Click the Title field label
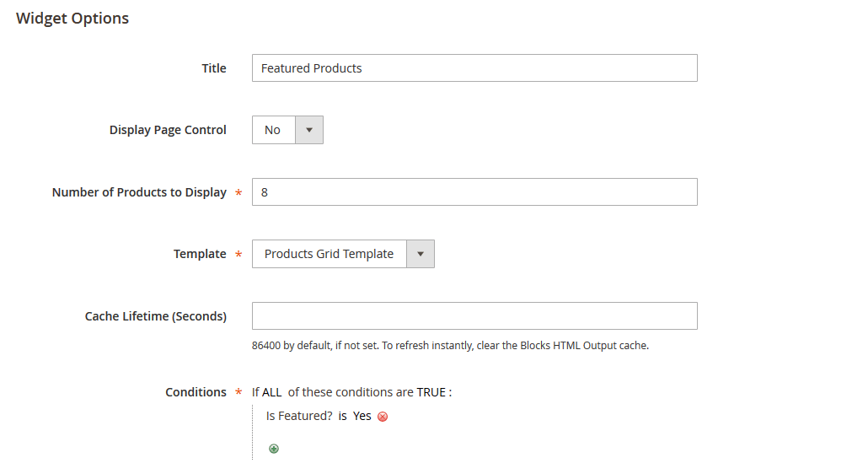868x474 pixels. point(214,68)
